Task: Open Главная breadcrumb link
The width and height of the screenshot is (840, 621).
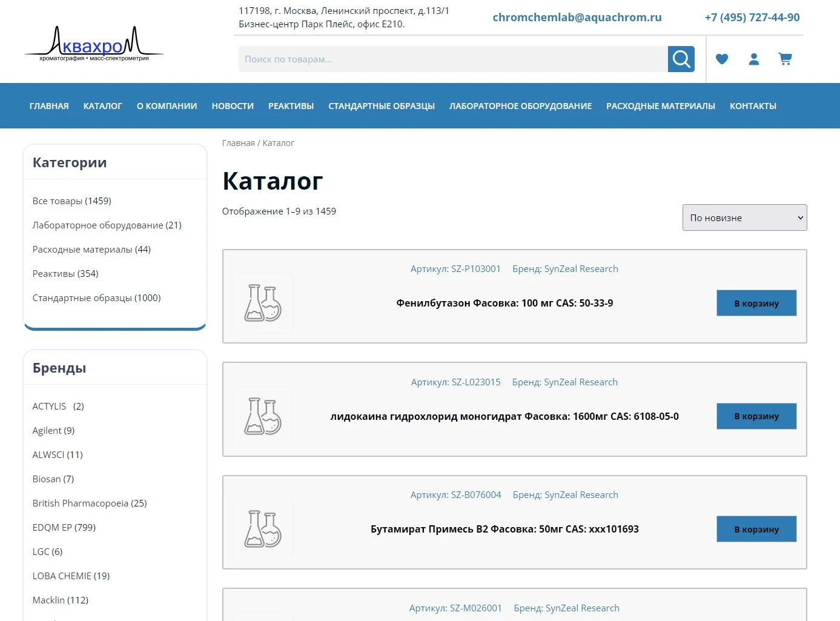Action: [x=238, y=144]
